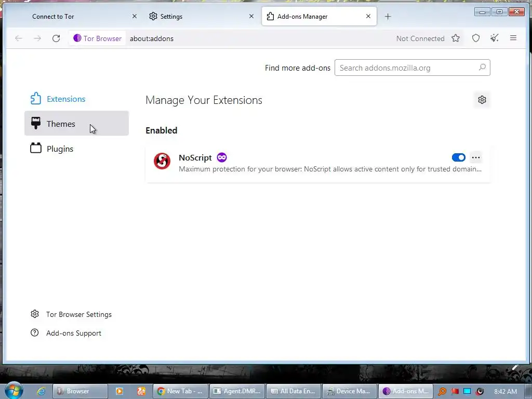Screen dimensions: 532x399
Task: Open the Plugins category
Action: tap(77, 149)
